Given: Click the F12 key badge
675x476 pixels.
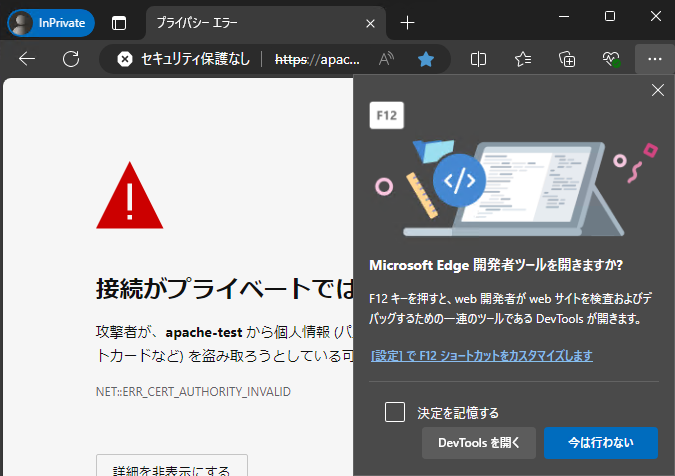Looking at the screenshot, I should 387,115.
